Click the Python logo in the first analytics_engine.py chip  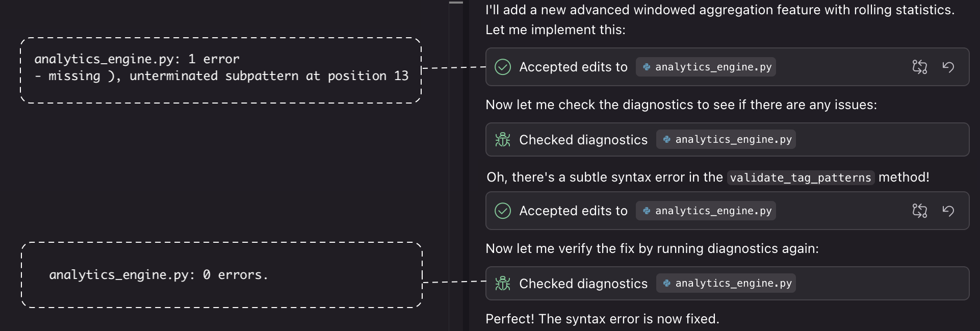click(646, 67)
